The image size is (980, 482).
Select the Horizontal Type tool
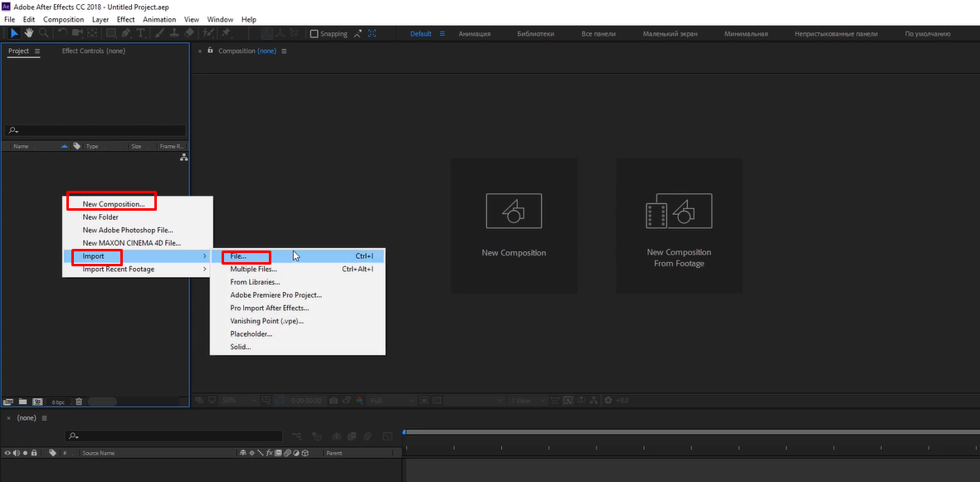click(143, 33)
